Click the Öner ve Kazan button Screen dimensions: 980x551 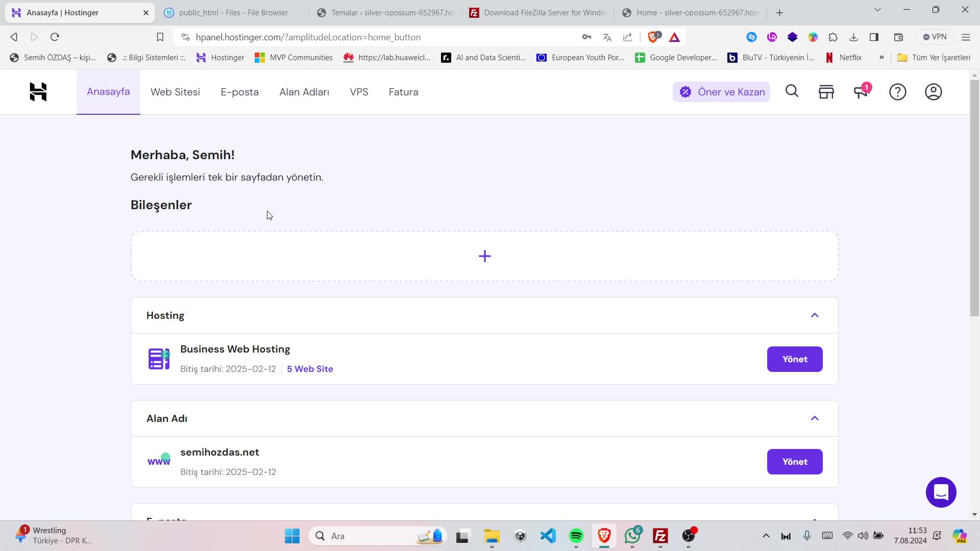coord(721,92)
